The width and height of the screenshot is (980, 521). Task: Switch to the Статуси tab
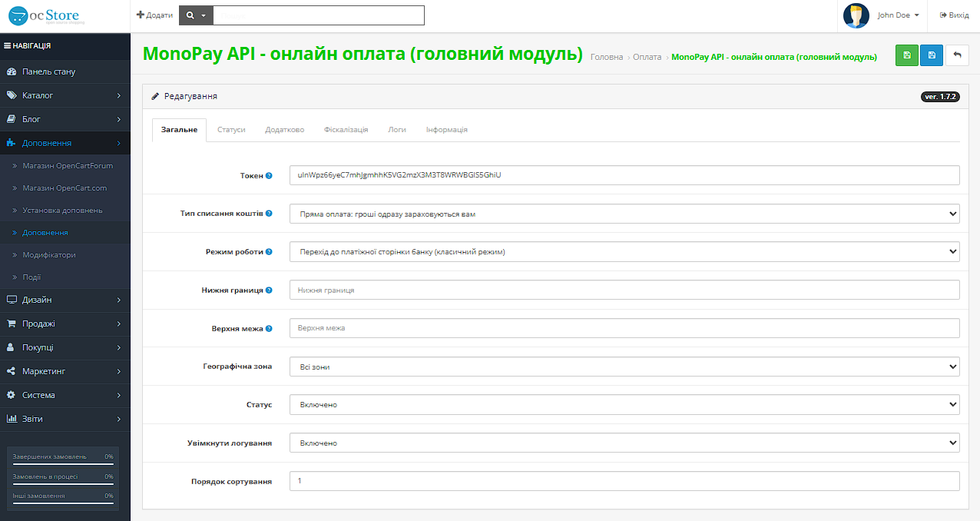coord(231,130)
